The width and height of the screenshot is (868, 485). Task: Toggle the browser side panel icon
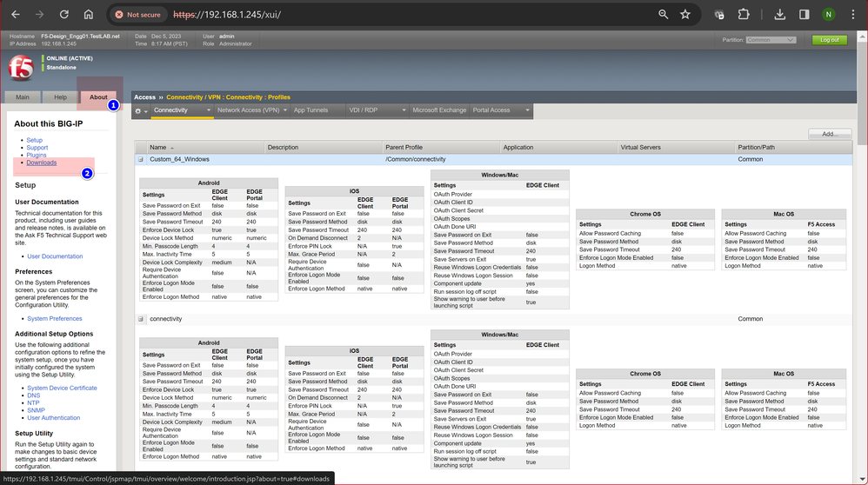pyautogui.click(x=804, y=15)
